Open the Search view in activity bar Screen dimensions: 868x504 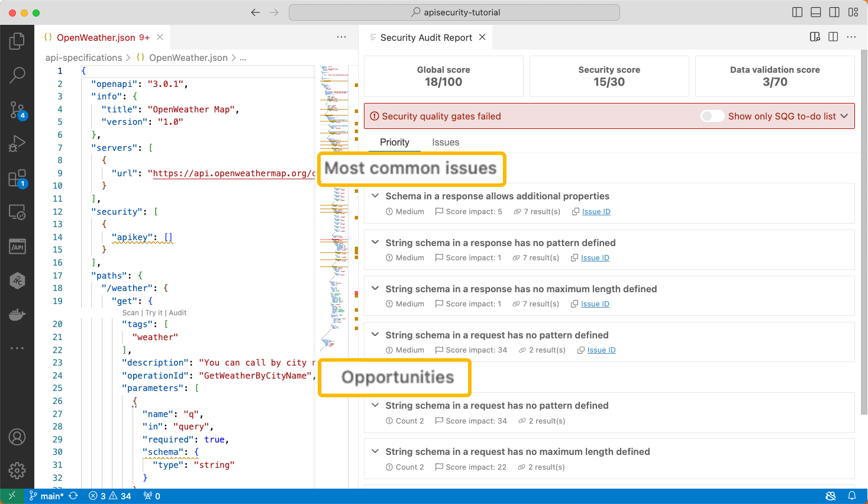[x=17, y=75]
